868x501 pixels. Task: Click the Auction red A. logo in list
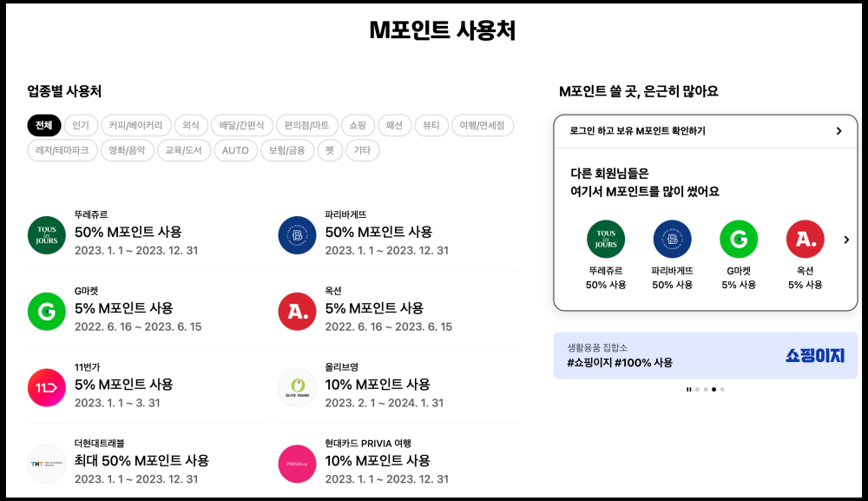tap(297, 312)
